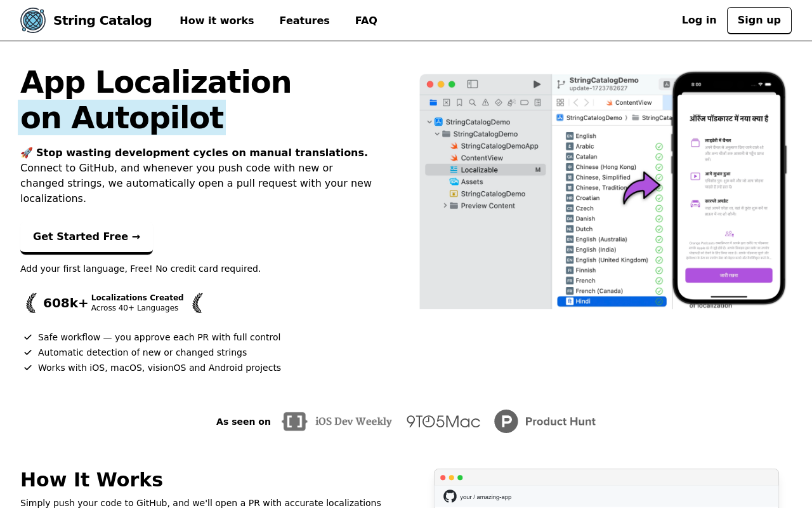Screen dimensions: 812x508
Task: Click the Log in link
Action: (698, 20)
